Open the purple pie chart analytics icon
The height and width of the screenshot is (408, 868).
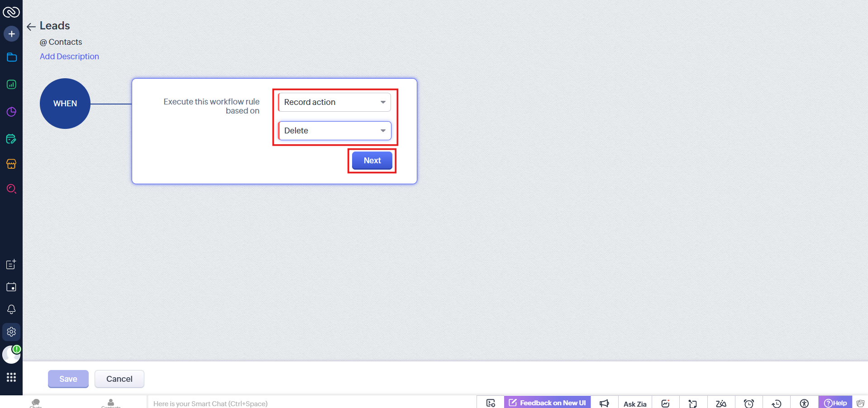pyautogui.click(x=11, y=112)
